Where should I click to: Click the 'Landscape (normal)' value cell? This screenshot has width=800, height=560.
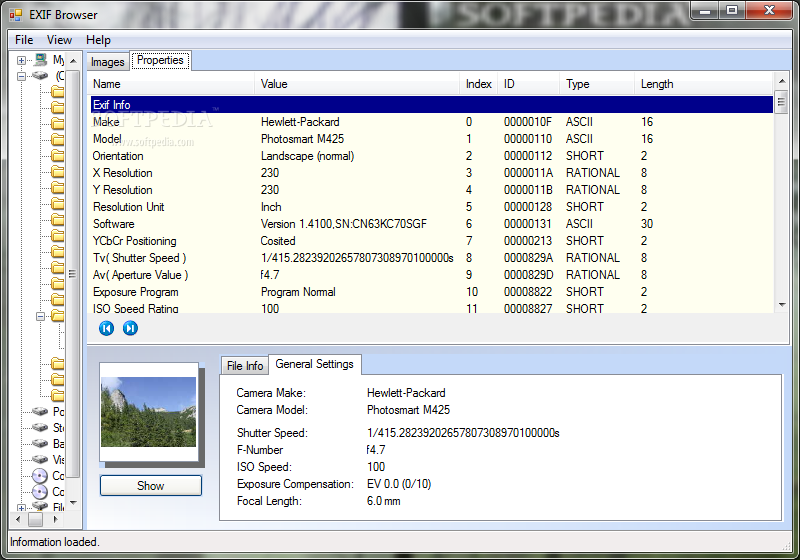[307, 156]
